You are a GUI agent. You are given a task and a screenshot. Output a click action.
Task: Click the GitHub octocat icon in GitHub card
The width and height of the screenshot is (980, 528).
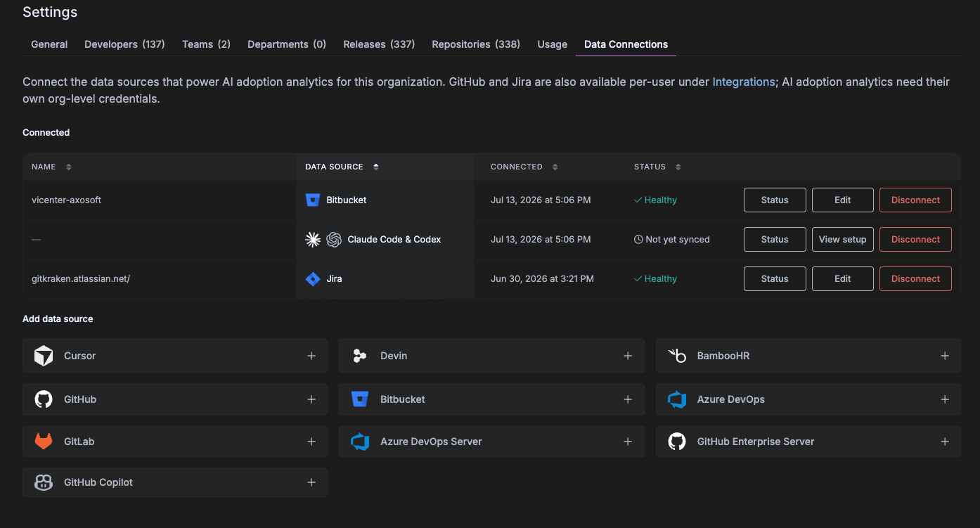pyautogui.click(x=44, y=399)
